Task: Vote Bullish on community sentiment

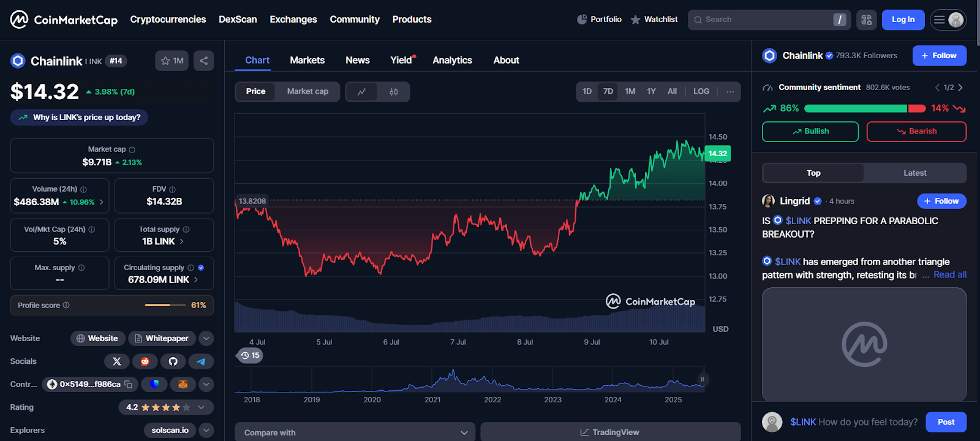Action: (x=810, y=132)
